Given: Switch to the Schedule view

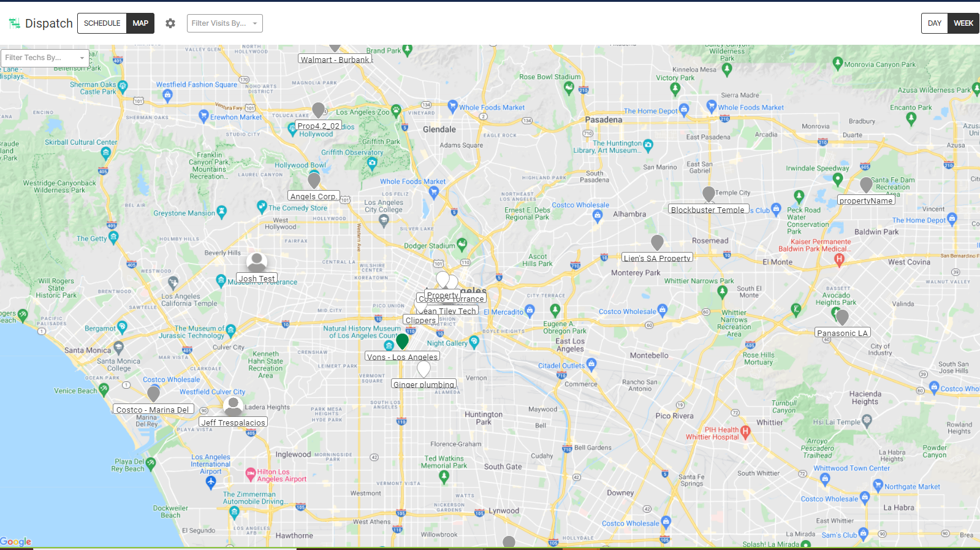Looking at the screenshot, I should coord(102,23).
